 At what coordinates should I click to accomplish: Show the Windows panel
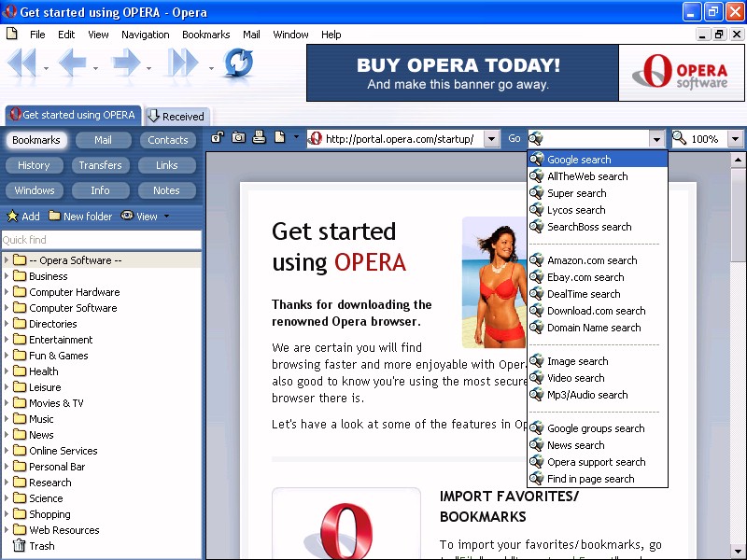[x=34, y=190]
